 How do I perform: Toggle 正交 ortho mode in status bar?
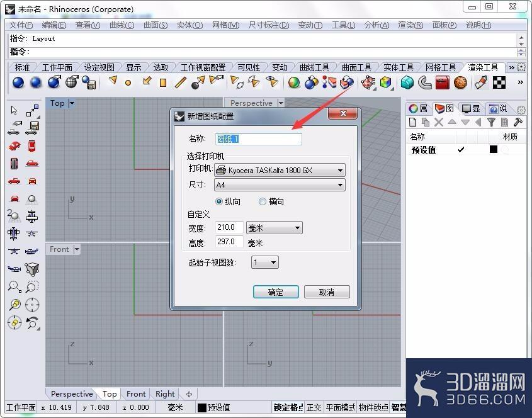[314, 407]
